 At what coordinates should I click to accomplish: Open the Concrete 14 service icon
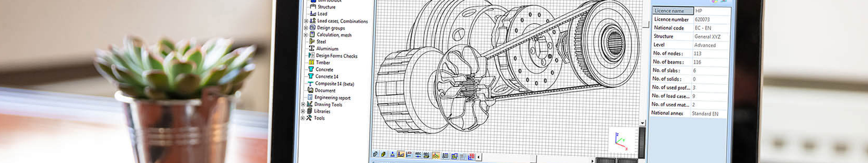coord(311,76)
